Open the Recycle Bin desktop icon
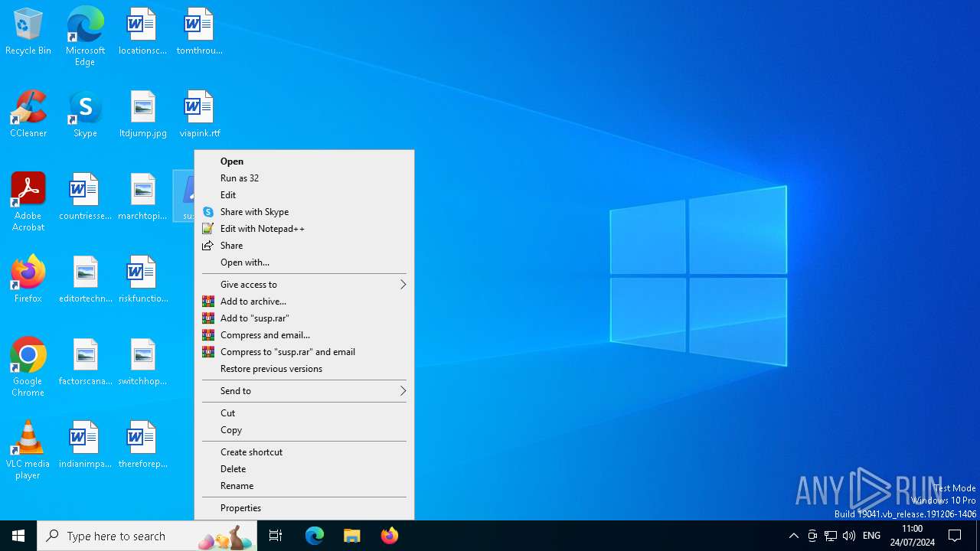This screenshot has height=551, width=980. 28,32
